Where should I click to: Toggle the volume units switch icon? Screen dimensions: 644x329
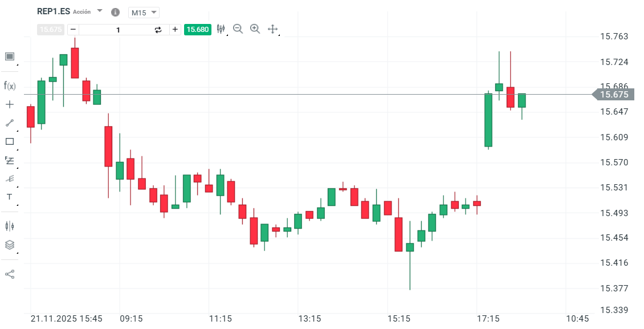(158, 30)
